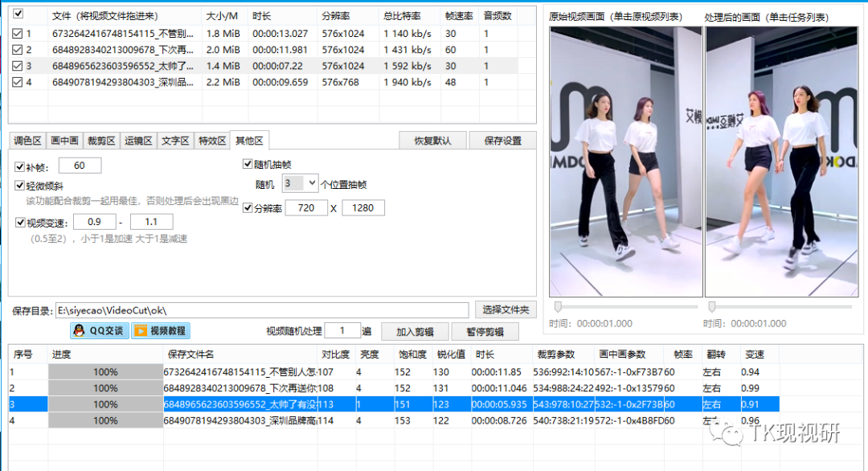Click the 进度 column header in task list

105,354
